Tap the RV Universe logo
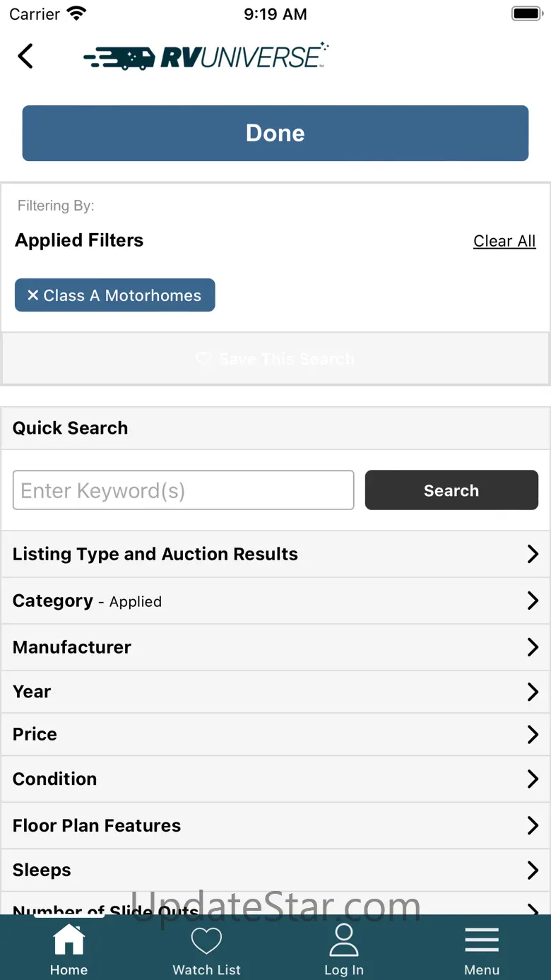This screenshot has height=980, width=551. 206,57
